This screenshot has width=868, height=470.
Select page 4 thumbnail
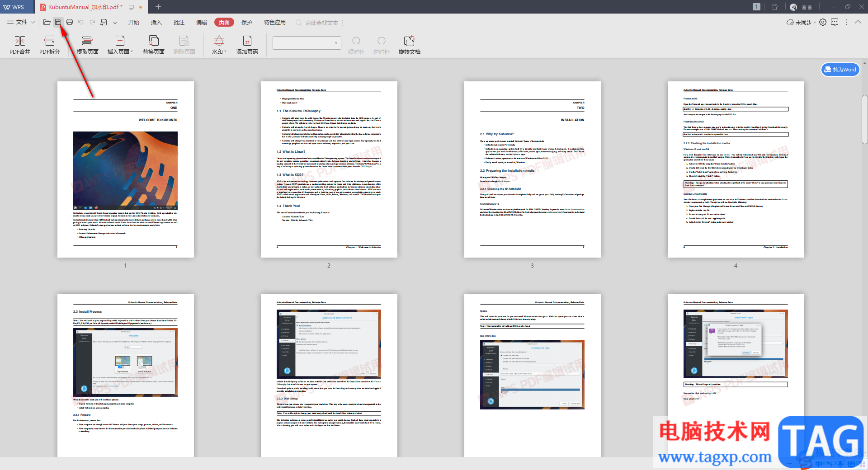tap(736, 169)
